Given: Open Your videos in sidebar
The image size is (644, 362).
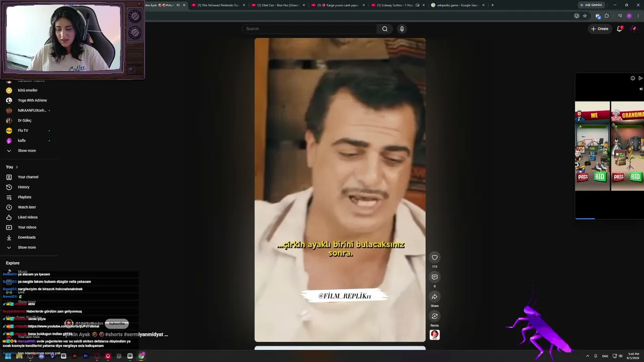Looking at the screenshot, I should pos(28,227).
